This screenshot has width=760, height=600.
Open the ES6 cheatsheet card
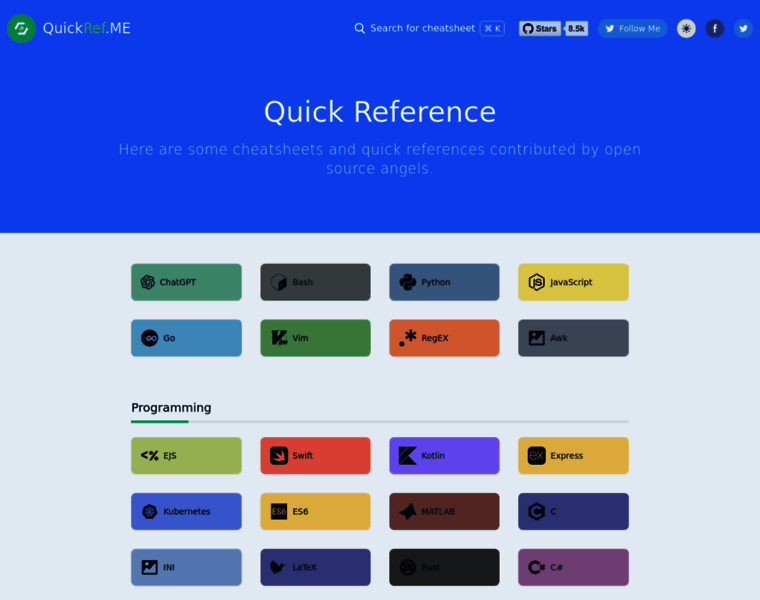tap(316, 511)
